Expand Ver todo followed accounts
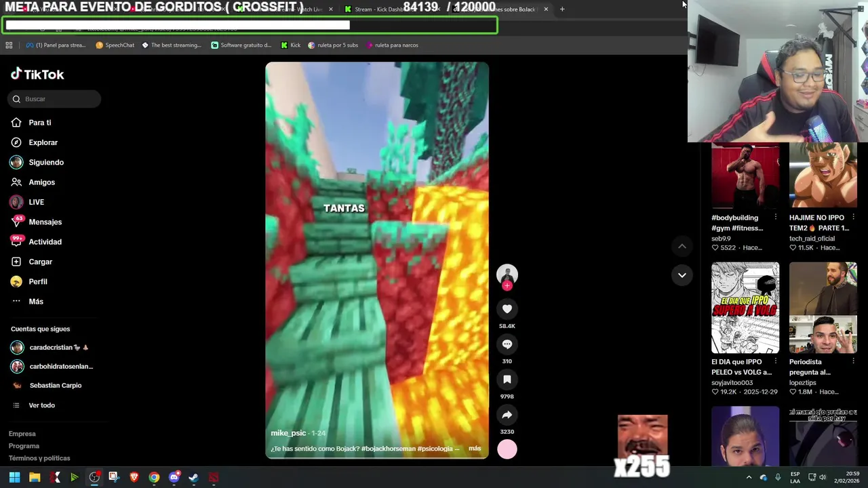The width and height of the screenshot is (868, 488). (41, 405)
